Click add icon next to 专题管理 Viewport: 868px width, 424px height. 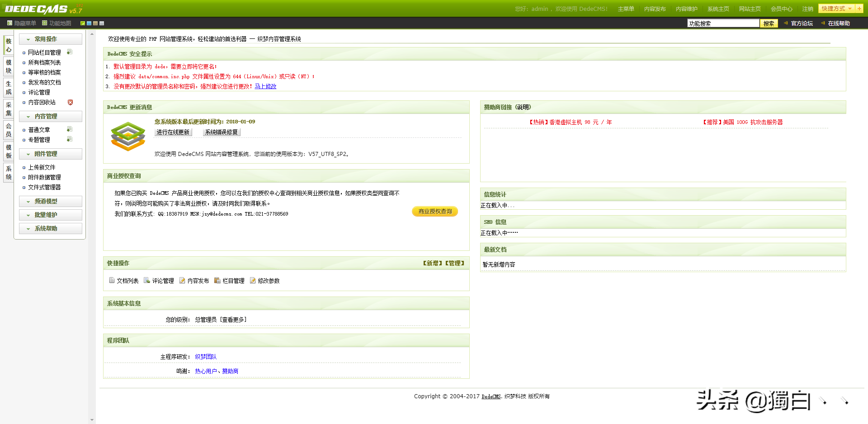coord(69,139)
